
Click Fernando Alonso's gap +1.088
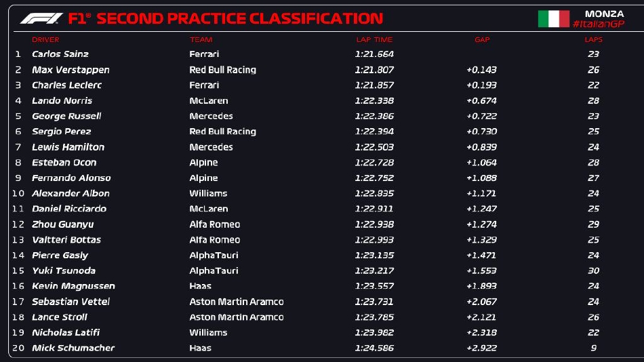481,178
